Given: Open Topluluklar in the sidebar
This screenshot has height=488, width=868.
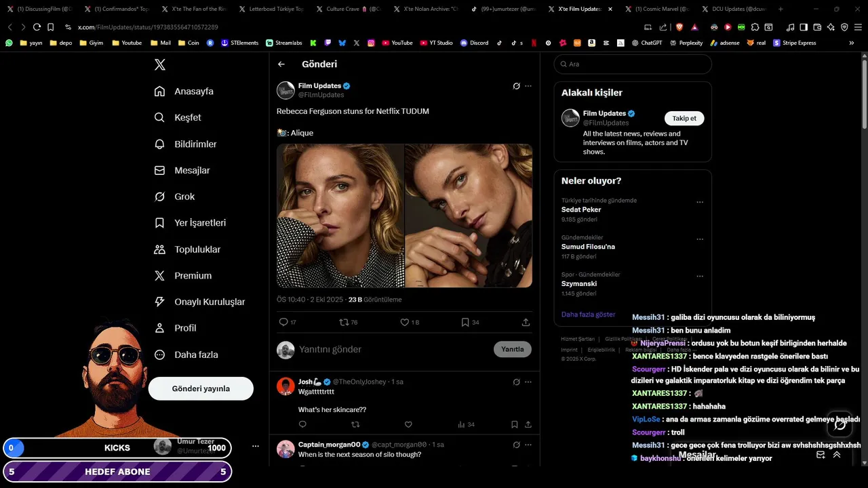Looking at the screenshot, I should [187, 249].
